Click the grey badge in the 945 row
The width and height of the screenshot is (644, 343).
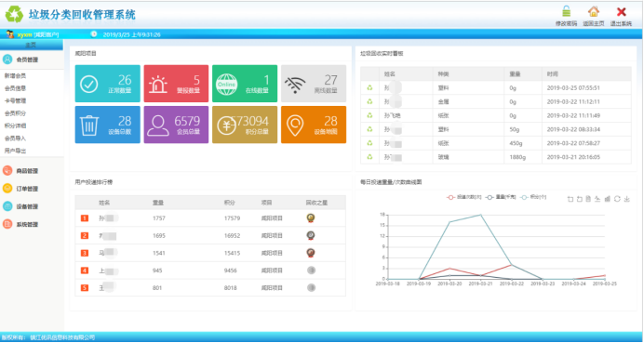pyautogui.click(x=311, y=270)
